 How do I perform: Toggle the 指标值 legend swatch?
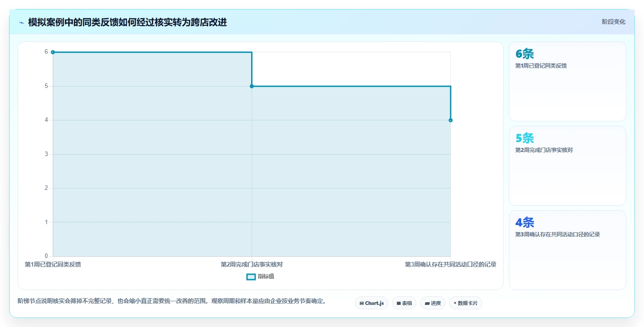click(251, 276)
